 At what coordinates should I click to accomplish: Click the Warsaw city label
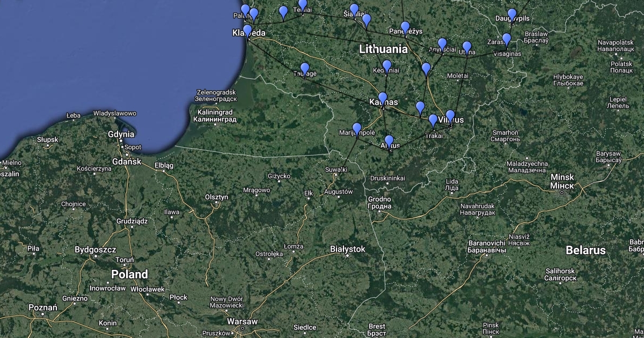tap(242, 321)
